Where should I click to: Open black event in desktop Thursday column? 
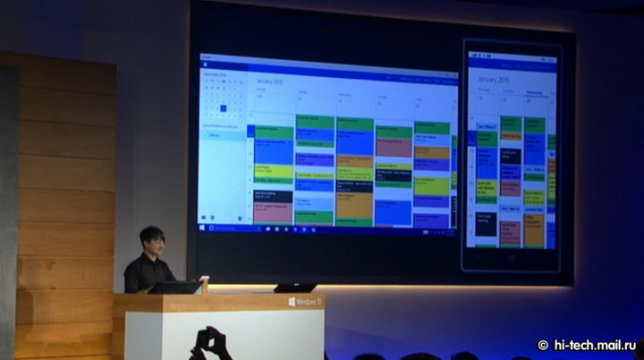tap(394, 176)
